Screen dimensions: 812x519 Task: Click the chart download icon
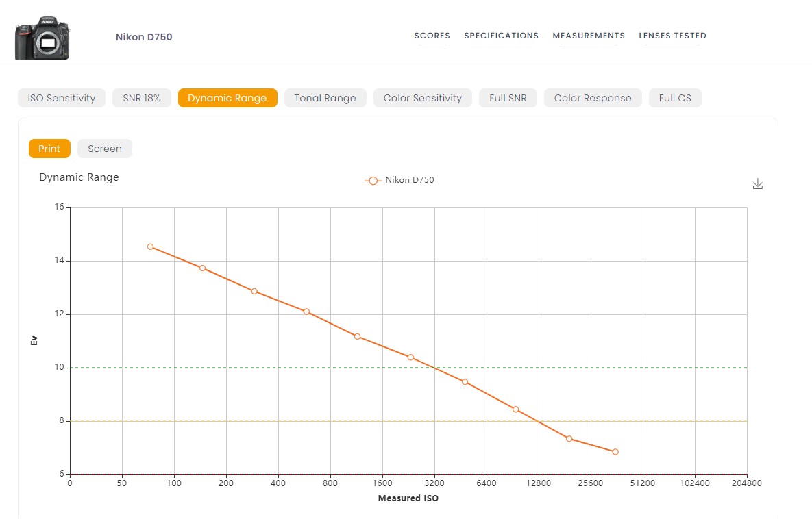758,183
